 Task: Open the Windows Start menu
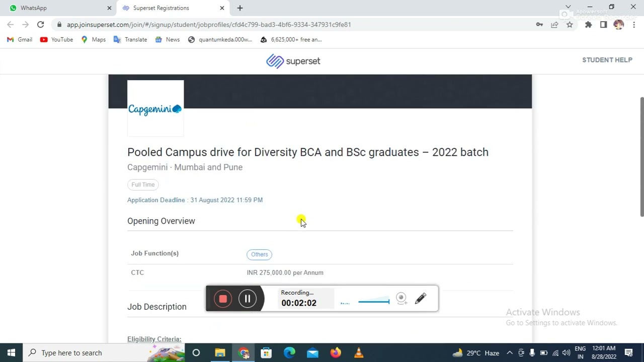(11, 353)
